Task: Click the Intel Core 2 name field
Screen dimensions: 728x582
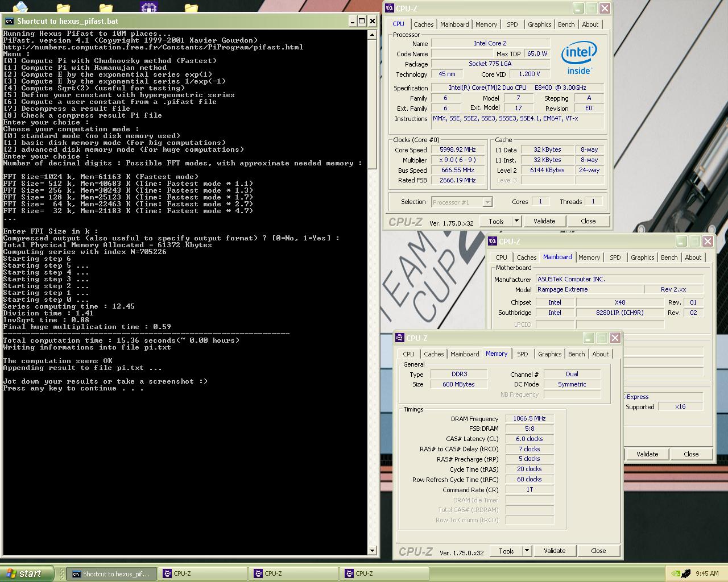Action: click(490, 43)
